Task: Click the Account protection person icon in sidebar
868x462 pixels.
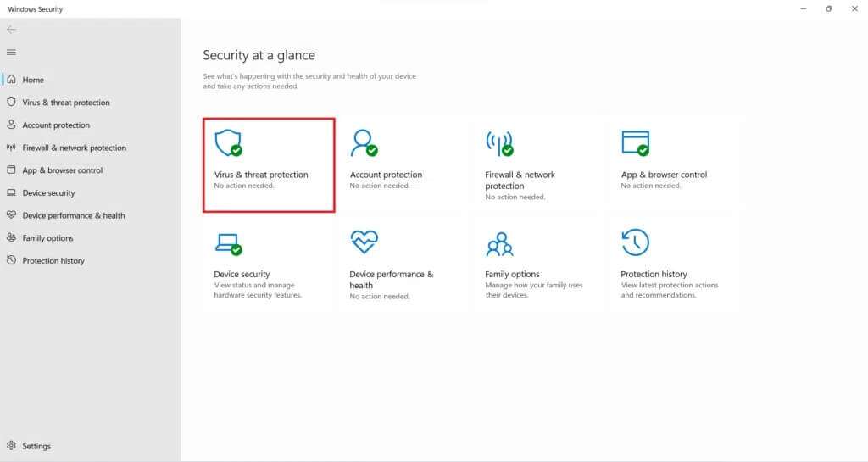Action: point(11,125)
